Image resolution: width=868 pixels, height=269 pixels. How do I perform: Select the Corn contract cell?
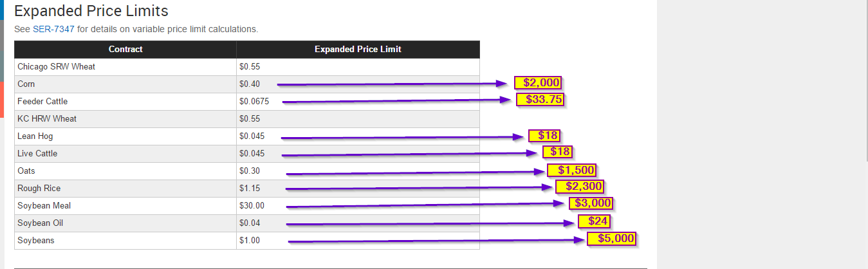tap(125, 84)
